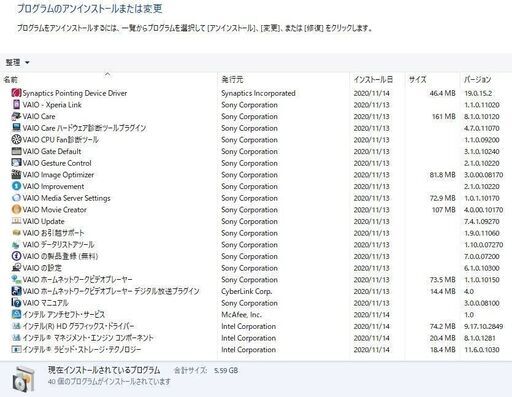Select the VAIO Media Server Settings name
Viewport: 512px width, 397px height.
pyautogui.click(x=66, y=198)
